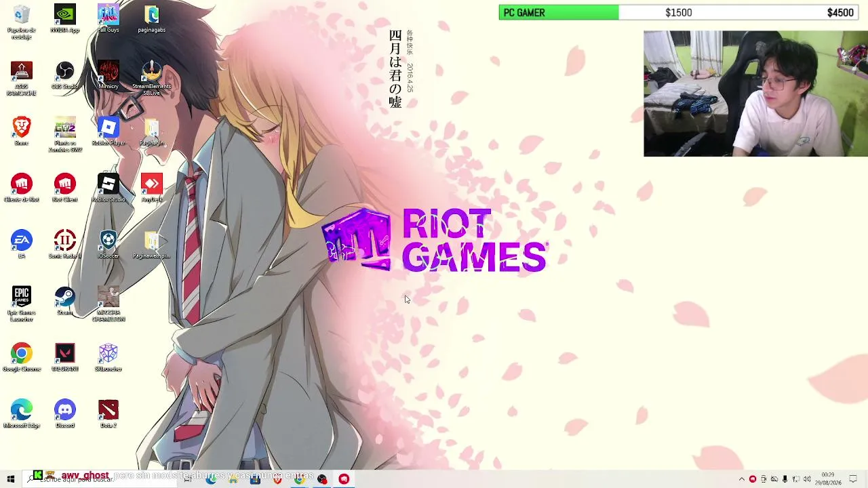Open the Papelera de reciclaje desktop icon
This screenshot has width=868, height=488.
point(22,22)
